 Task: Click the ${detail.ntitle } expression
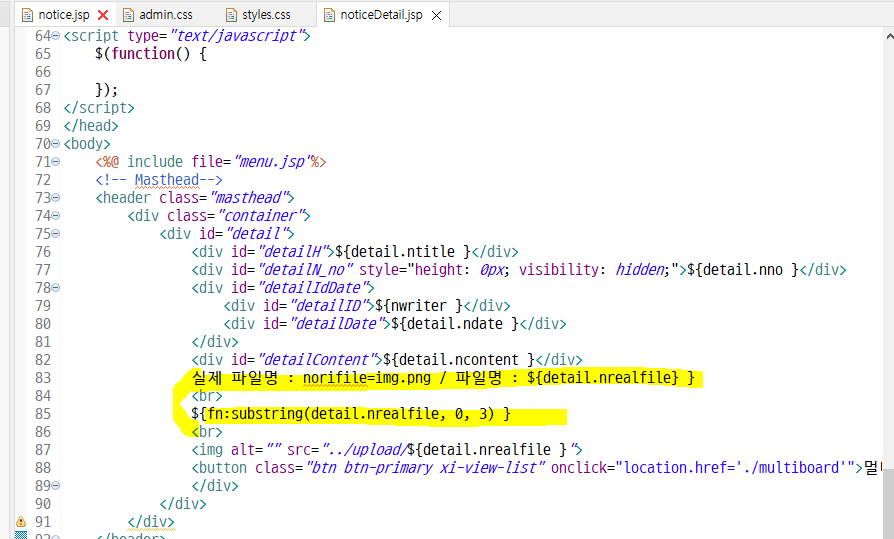[403, 252]
